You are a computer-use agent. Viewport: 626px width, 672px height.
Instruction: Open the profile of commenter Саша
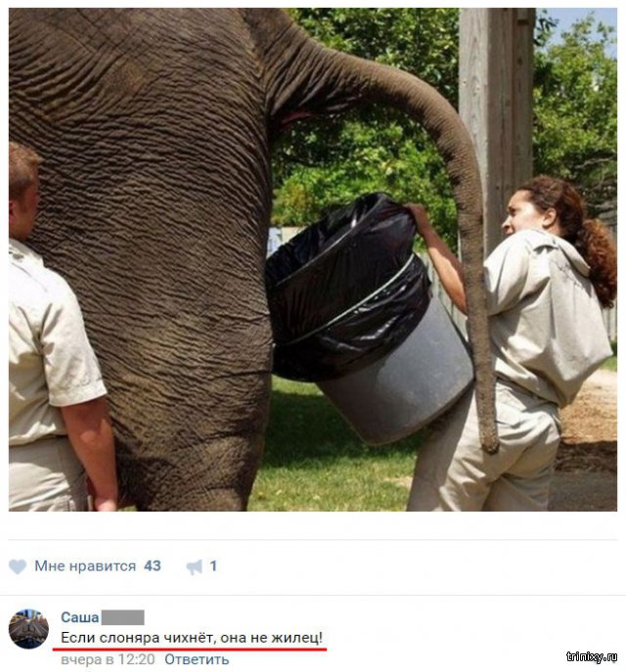(79, 617)
